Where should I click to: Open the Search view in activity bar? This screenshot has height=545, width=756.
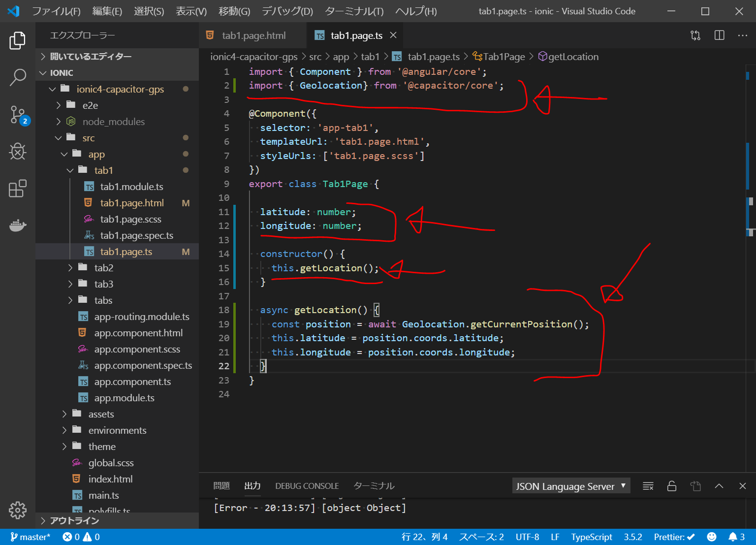click(x=18, y=77)
